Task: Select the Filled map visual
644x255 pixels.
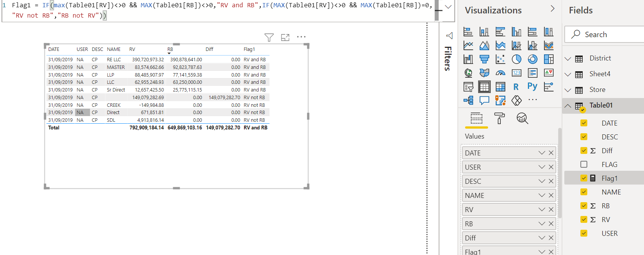Action: pos(484,73)
